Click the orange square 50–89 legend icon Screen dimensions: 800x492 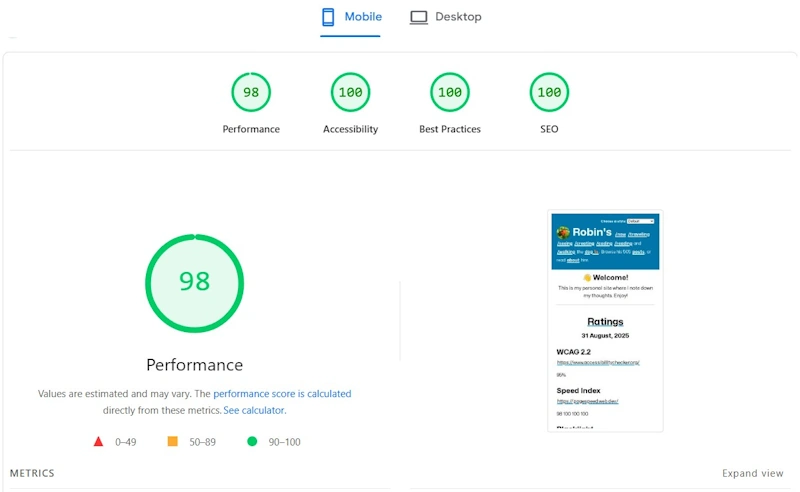coord(172,441)
